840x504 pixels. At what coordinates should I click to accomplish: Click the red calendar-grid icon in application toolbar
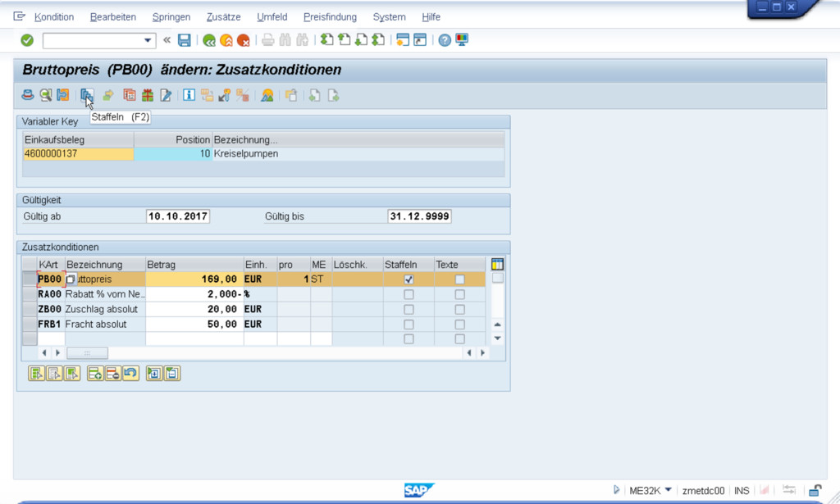[129, 96]
